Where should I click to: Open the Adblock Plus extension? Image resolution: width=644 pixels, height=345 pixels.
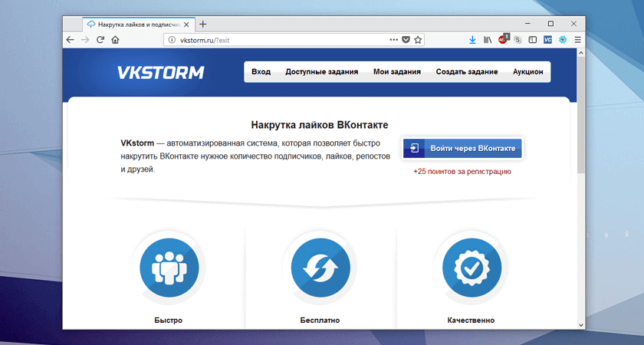point(503,39)
